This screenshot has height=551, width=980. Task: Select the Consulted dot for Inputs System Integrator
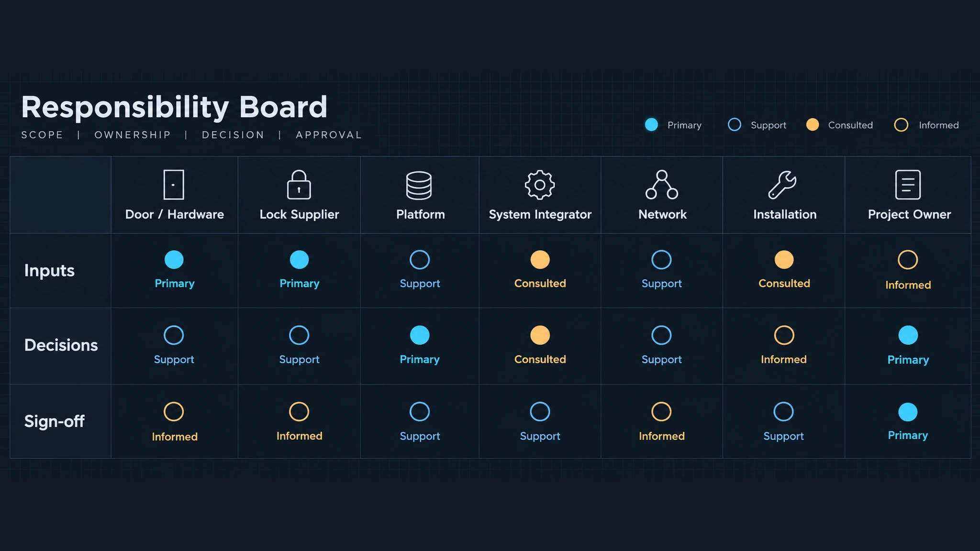point(540,260)
